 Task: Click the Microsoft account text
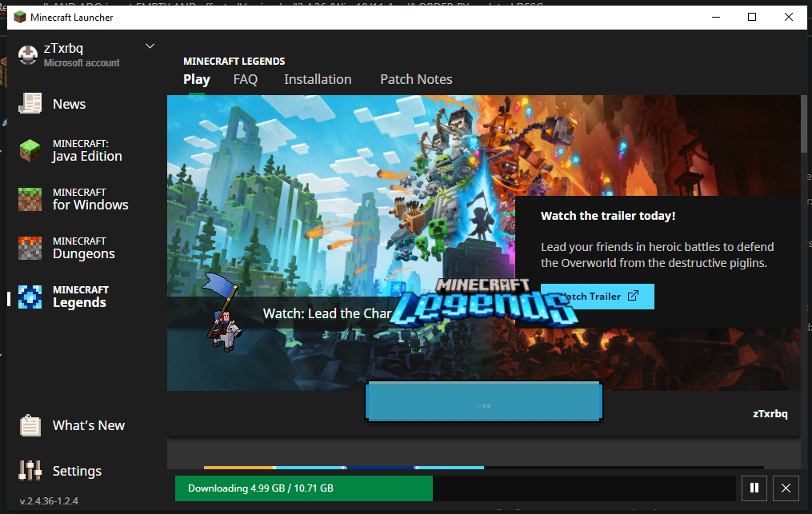click(82, 62)
